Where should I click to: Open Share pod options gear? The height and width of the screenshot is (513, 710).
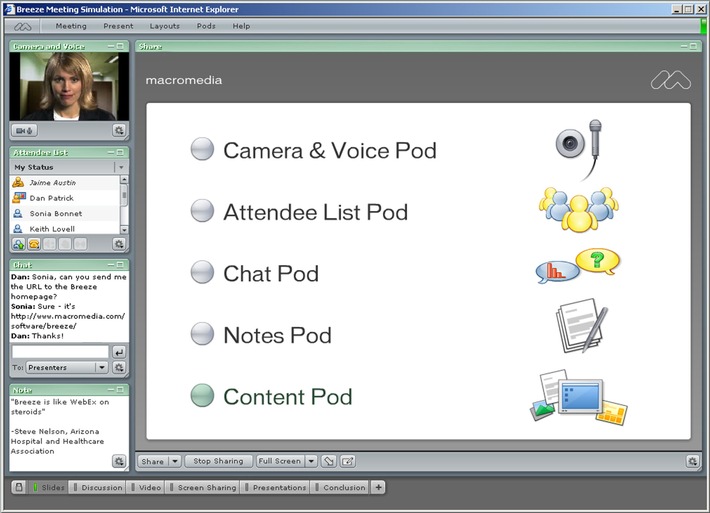(692, 461)
